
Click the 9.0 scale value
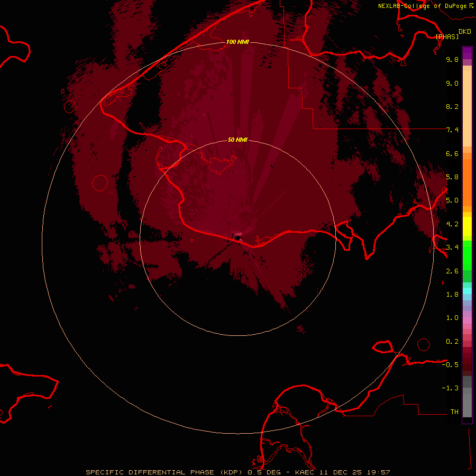pos(452,83)
